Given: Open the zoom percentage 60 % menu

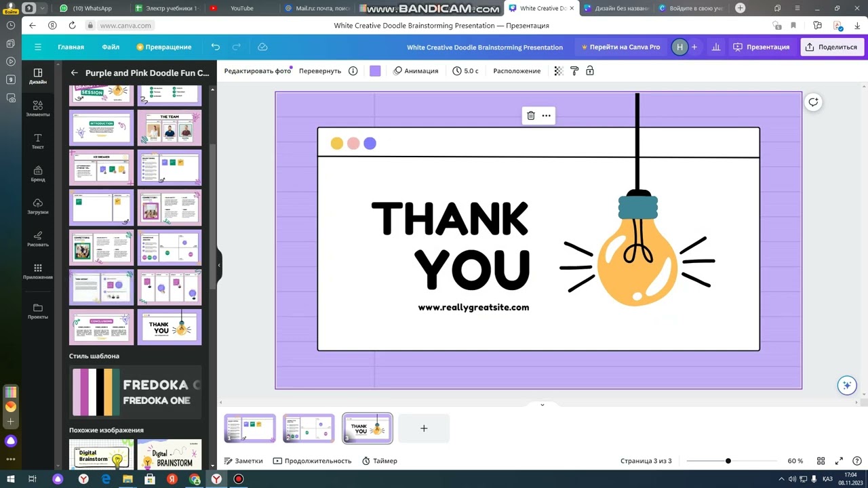Looking at the screenshot, I should [795, 461].
